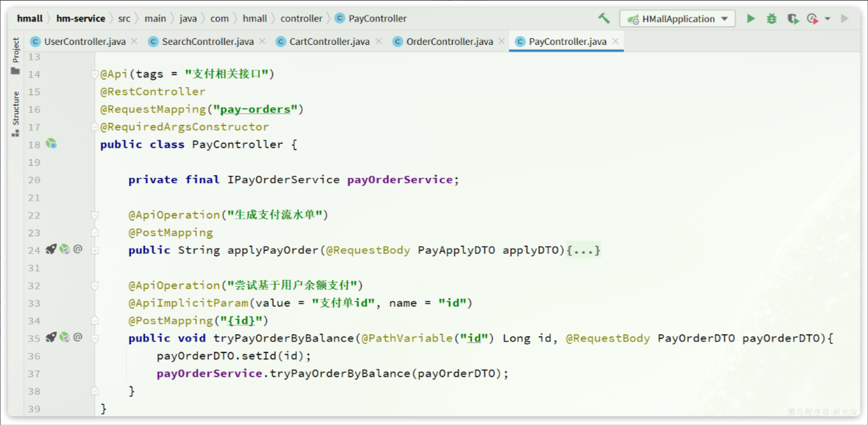Click the Spring web gutter icon on line 35
This screenshot has width=868, height=425.
[x=64, y=337]
